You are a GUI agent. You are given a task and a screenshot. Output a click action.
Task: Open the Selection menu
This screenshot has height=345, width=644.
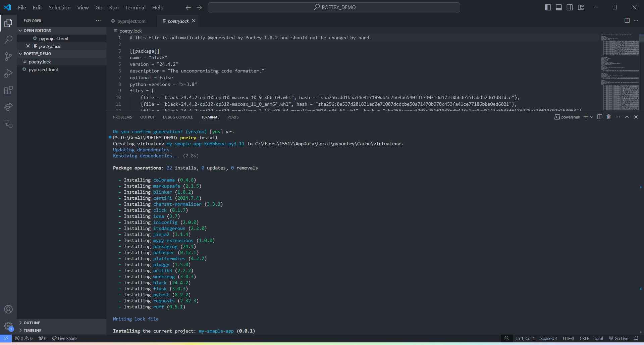click(59, 7)
